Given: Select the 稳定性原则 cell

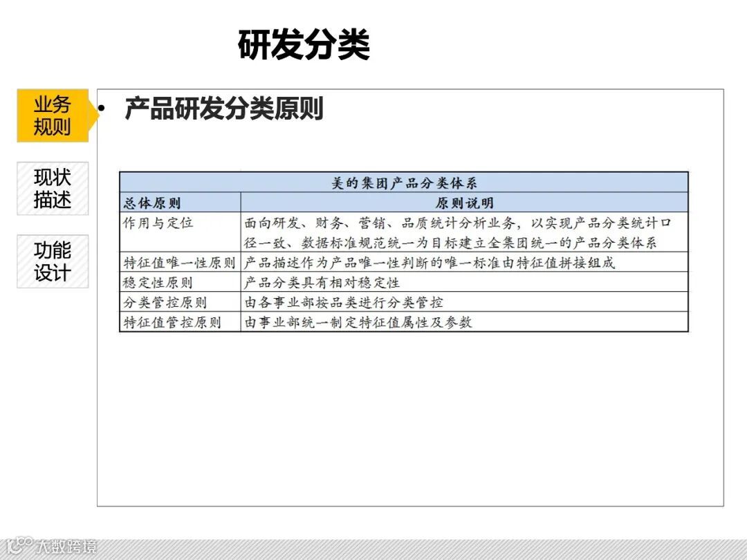Looking at the screenshot, I should click(x=181, y=282).
